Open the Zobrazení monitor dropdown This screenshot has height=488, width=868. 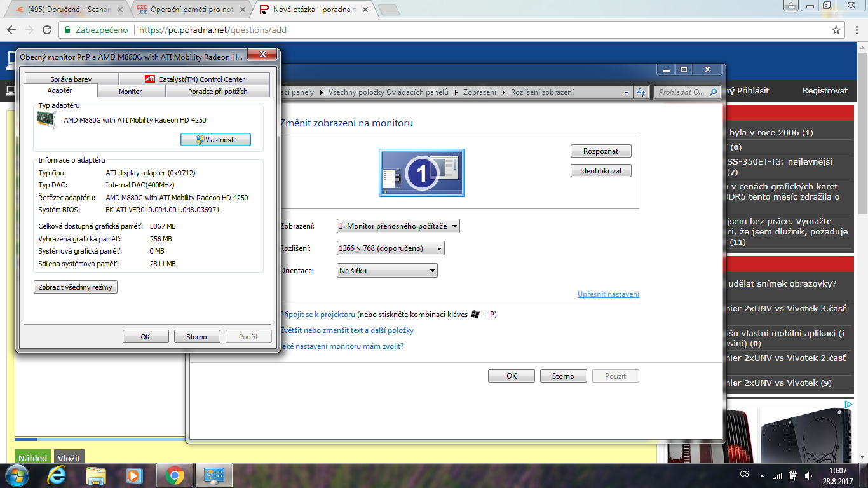coord(398,226)
